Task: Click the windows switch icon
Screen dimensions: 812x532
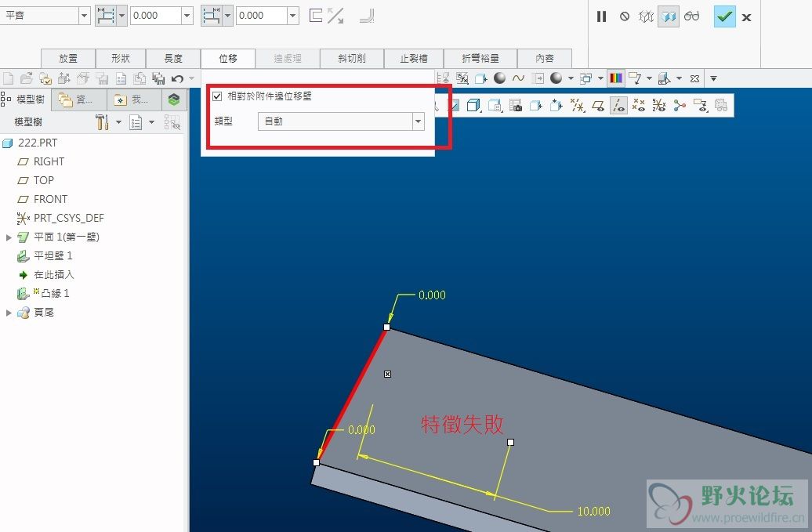Action: tap(585, 78)
